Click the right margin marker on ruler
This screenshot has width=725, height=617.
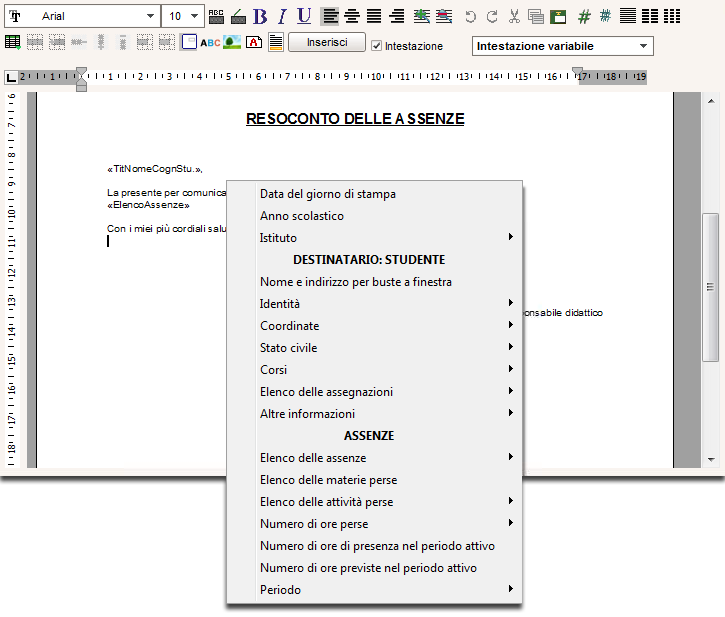coord(578,72)
